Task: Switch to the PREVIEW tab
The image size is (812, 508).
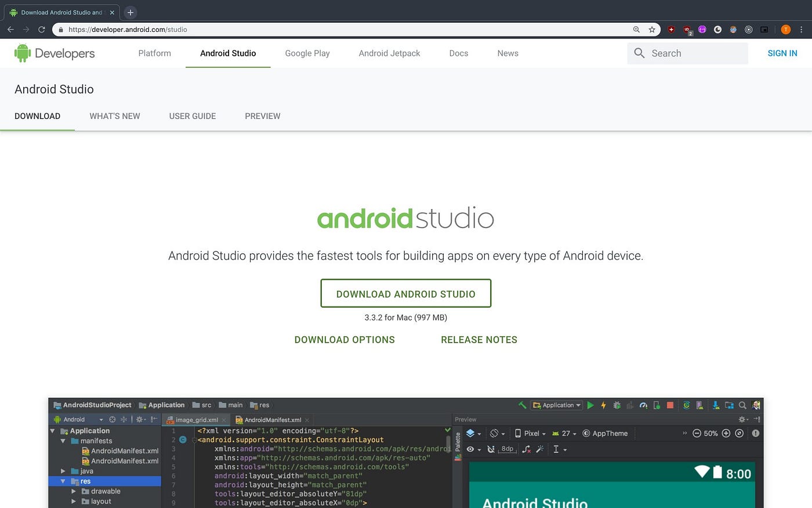Action: (x=263, y=116)
